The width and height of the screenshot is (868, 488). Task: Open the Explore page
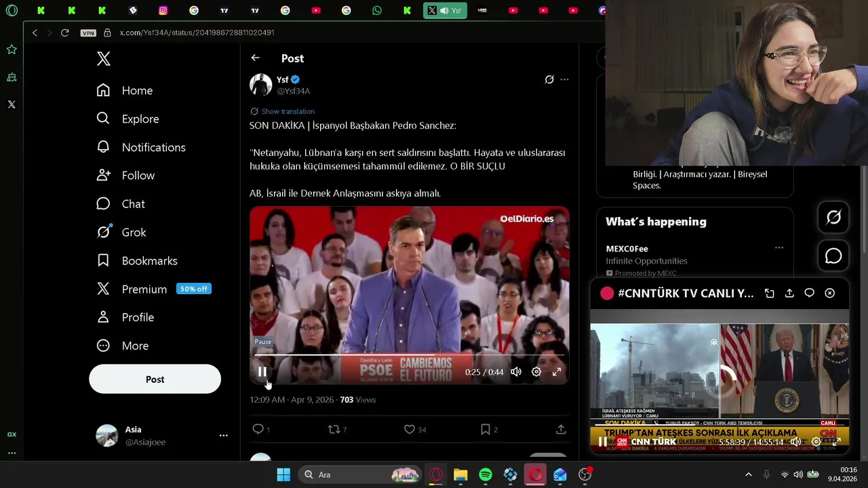(x=128, y=119)
